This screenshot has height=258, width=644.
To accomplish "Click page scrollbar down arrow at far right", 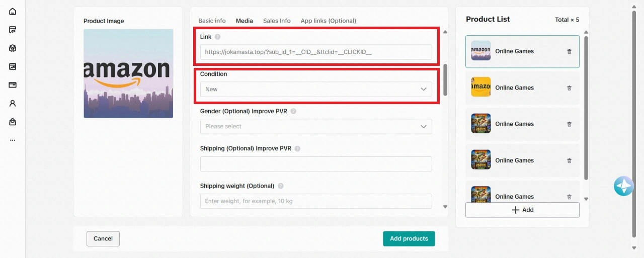I will pyautogui.click(x=634, y=248).
